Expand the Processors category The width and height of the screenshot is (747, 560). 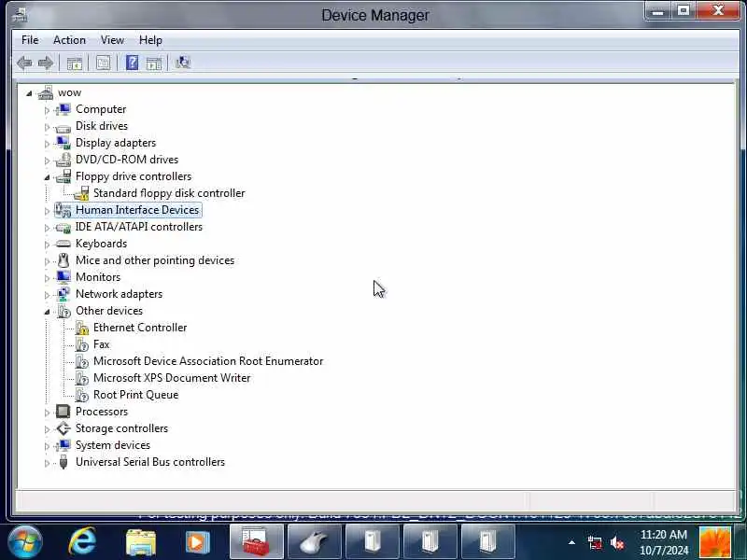coord(47,413)
